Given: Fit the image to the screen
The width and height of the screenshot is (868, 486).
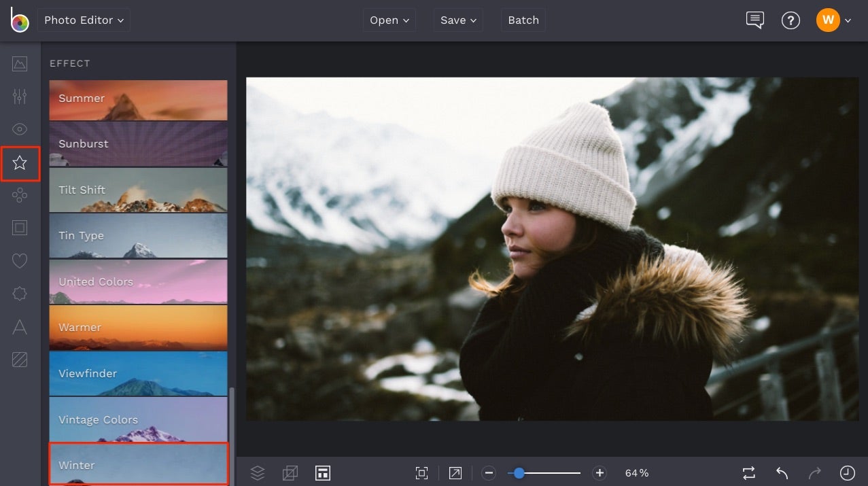Looking at the screenshot, I should pos(421,472).
